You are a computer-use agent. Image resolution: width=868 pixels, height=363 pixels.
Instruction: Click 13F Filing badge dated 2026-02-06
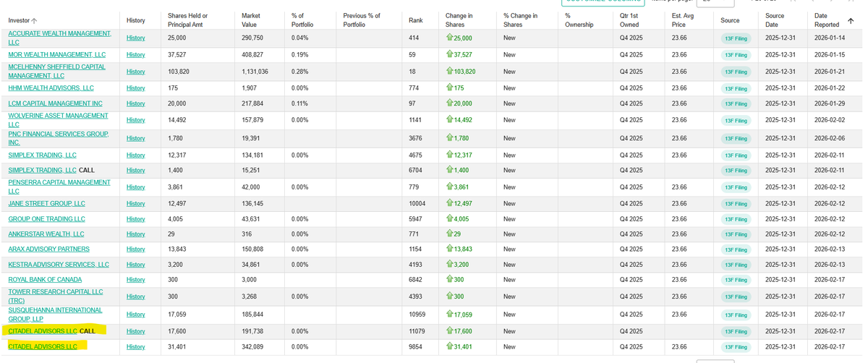point(736,139)
